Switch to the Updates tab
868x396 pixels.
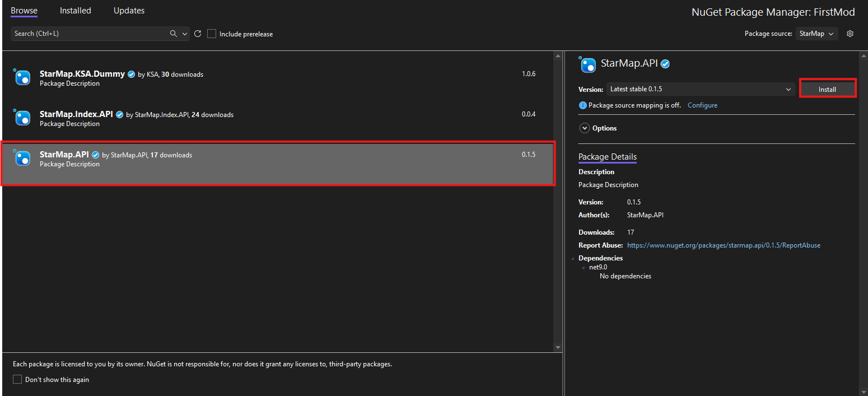129,11
